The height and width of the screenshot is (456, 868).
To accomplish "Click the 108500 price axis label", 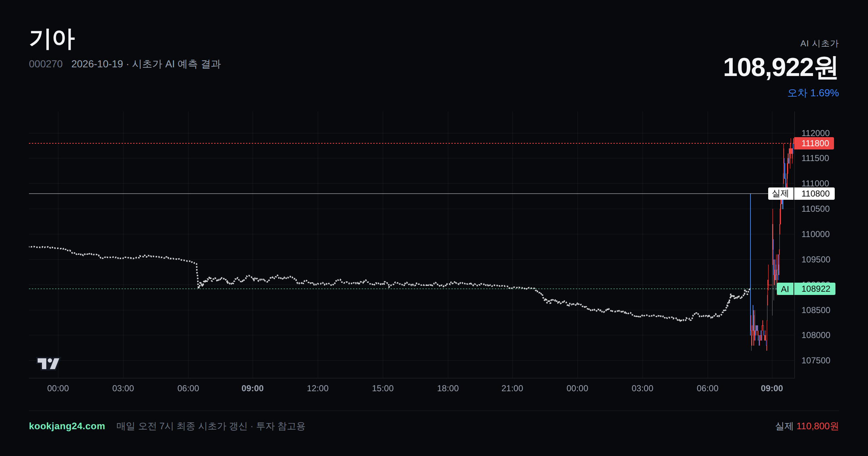I will click(816, 310).
